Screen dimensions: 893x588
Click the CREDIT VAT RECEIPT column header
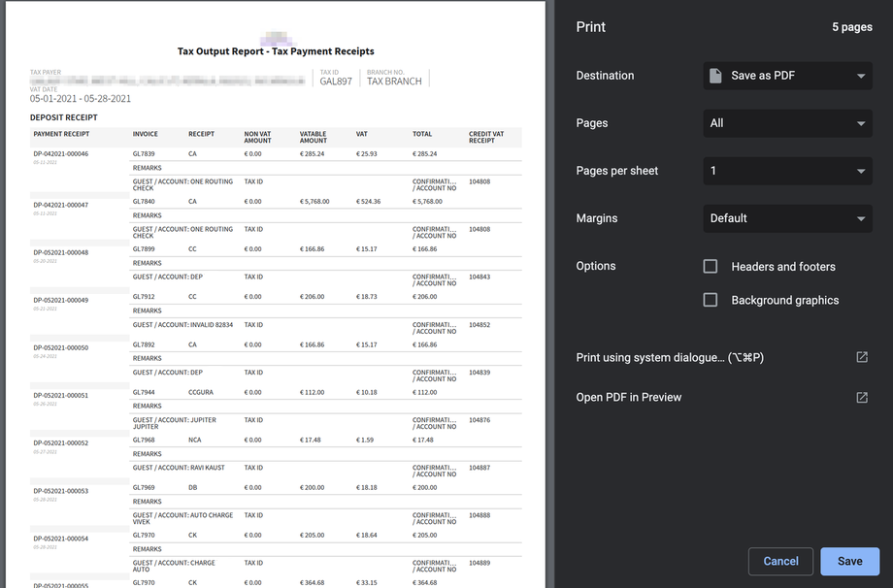[x=486, y=137]
